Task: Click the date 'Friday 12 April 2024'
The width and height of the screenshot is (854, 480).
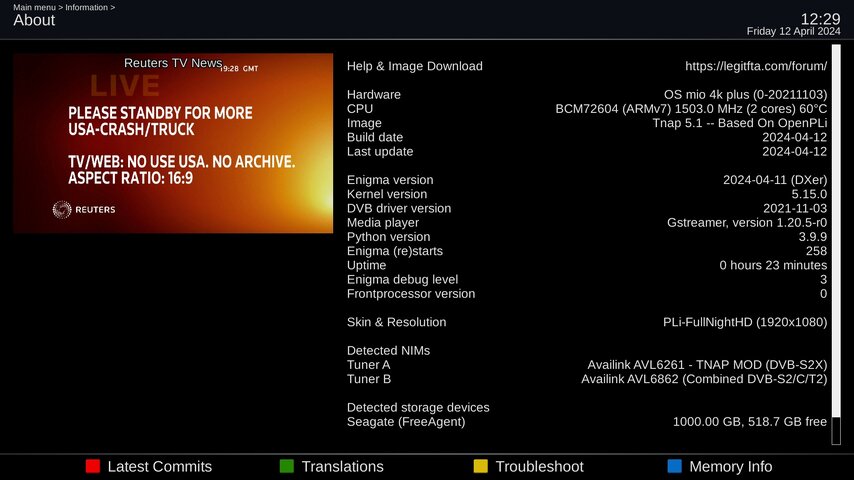Action: (794, 32)
